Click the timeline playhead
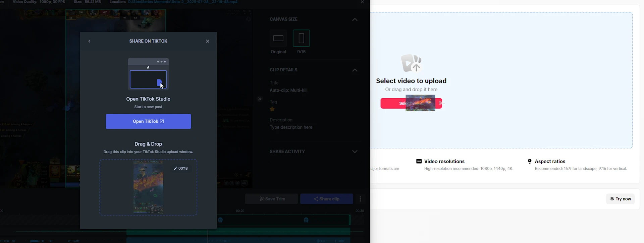 [x=208, y=236]
